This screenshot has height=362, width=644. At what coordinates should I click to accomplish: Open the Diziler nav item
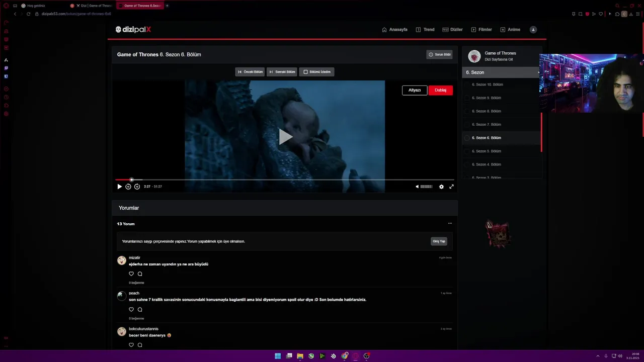click(452, 30)
